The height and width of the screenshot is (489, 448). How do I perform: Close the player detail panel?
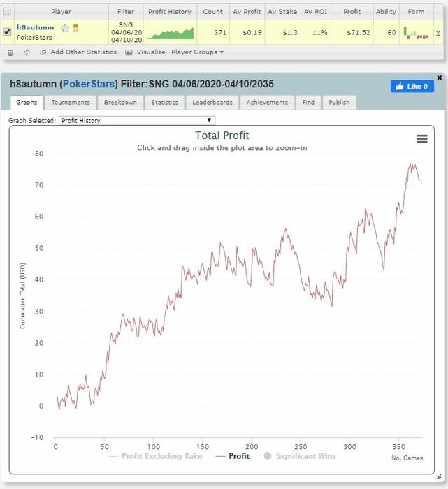[440, 78]
